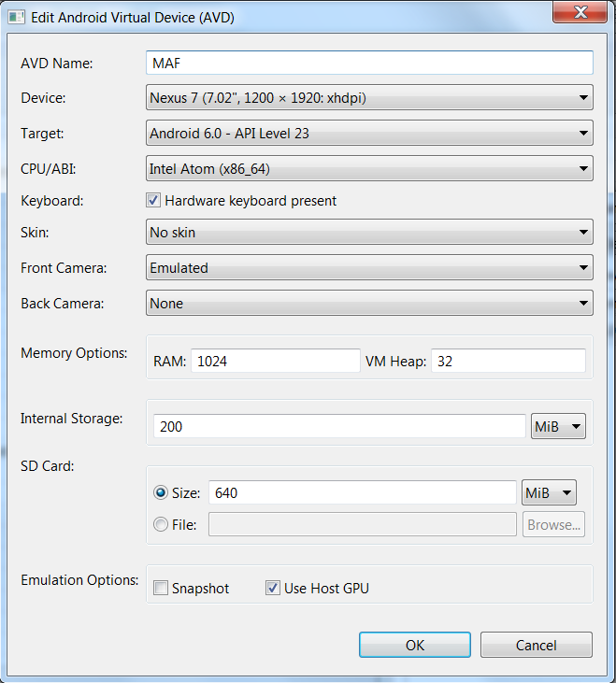The width and height of the screenshot is (616, 683).
Task: Open SD Card MiB unit dropdown
Action: coord(549,492)
